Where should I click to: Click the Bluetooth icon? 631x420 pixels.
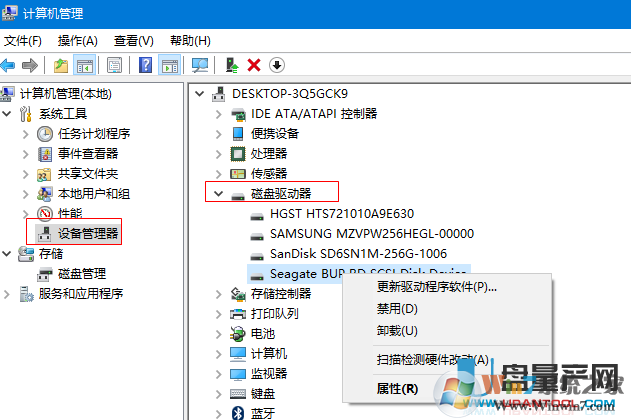pos(238,413)
